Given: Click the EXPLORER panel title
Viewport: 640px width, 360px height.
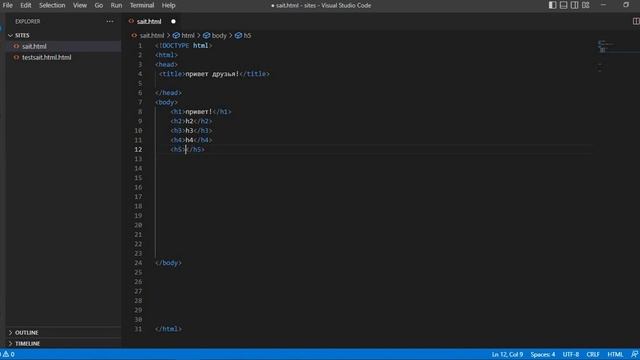Looking at the screenshot, I should click(x=28, y=21).
